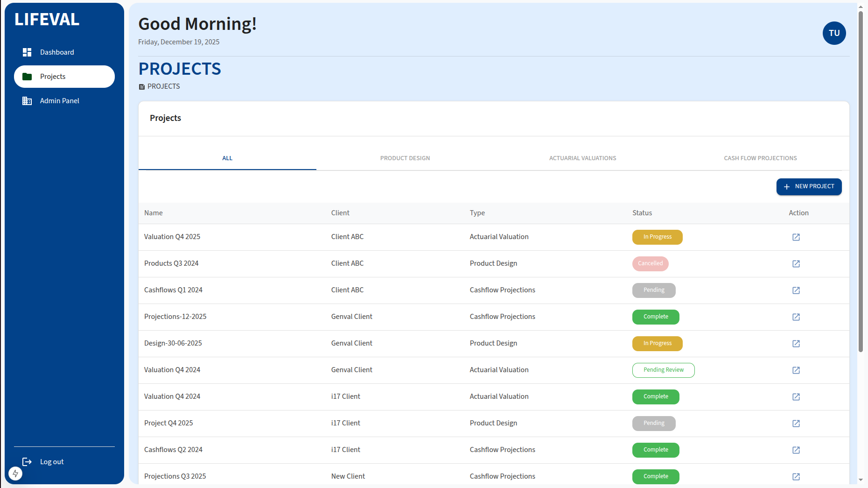This screenshot has width=868, height=488.
Task: Open Cashflows Q2 2024 with its action icon
Action: pyautogui.click(x=796, y=450)
